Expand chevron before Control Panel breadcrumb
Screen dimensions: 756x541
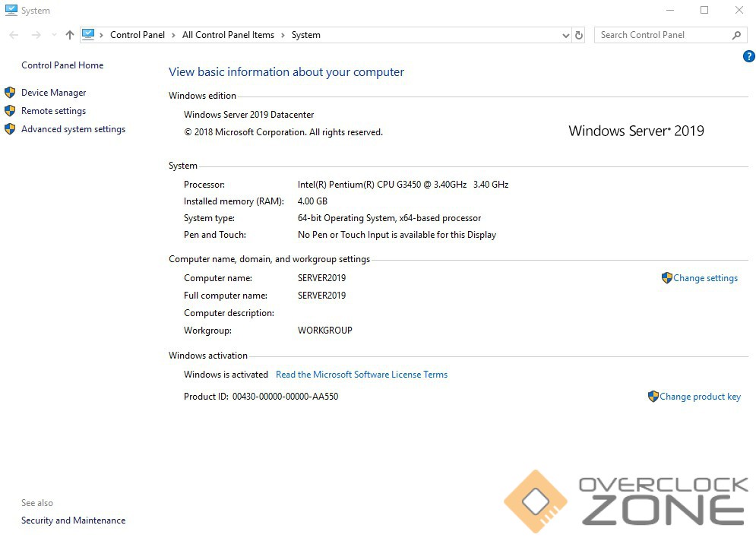point(101,35)
